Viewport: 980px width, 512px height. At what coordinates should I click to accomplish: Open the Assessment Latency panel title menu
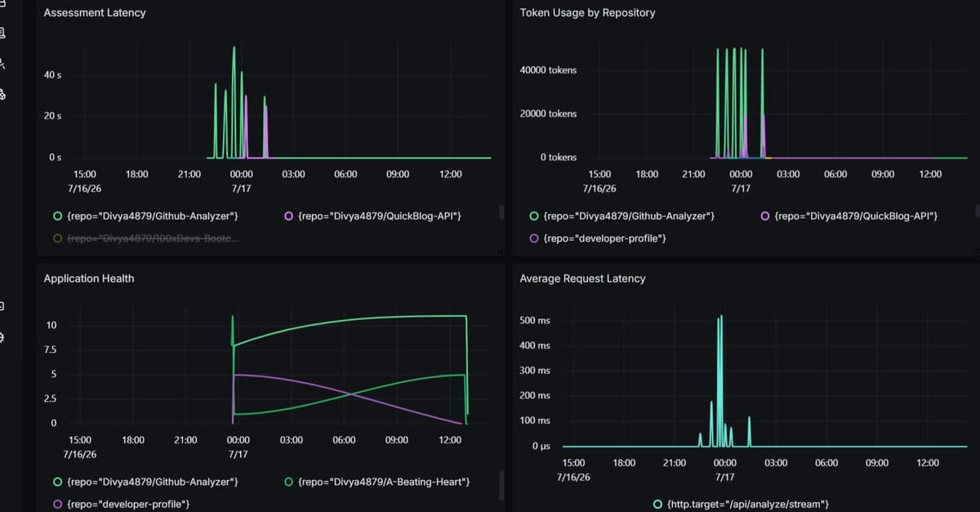pos(95,13)
